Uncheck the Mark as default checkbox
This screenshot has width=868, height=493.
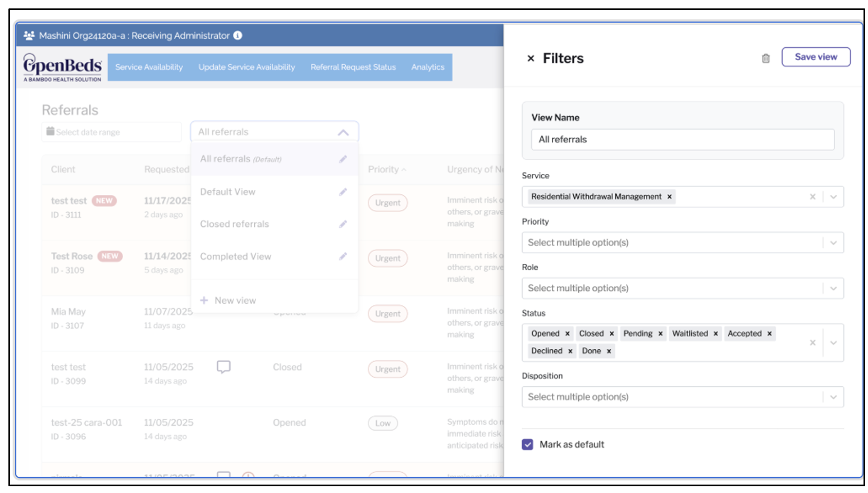527,445
